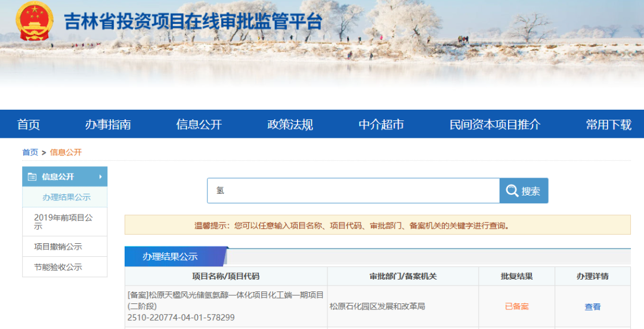Select the 办理结果公示 results tab
The image size is (644, 329).
tap(175, 257)
